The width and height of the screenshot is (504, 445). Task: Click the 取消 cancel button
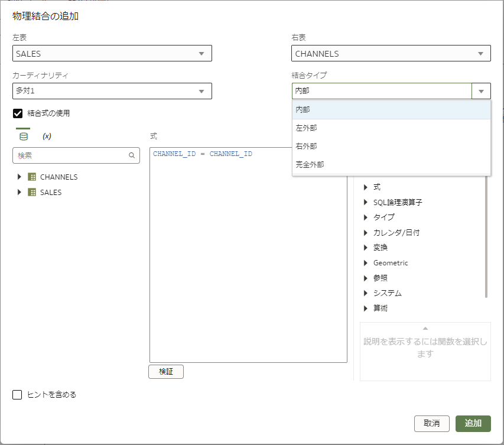click(x=432, y=424)
